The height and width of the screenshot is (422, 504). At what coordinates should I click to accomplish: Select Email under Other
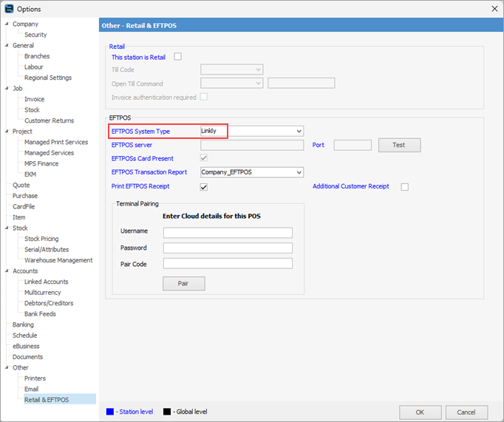coord(31,389)
